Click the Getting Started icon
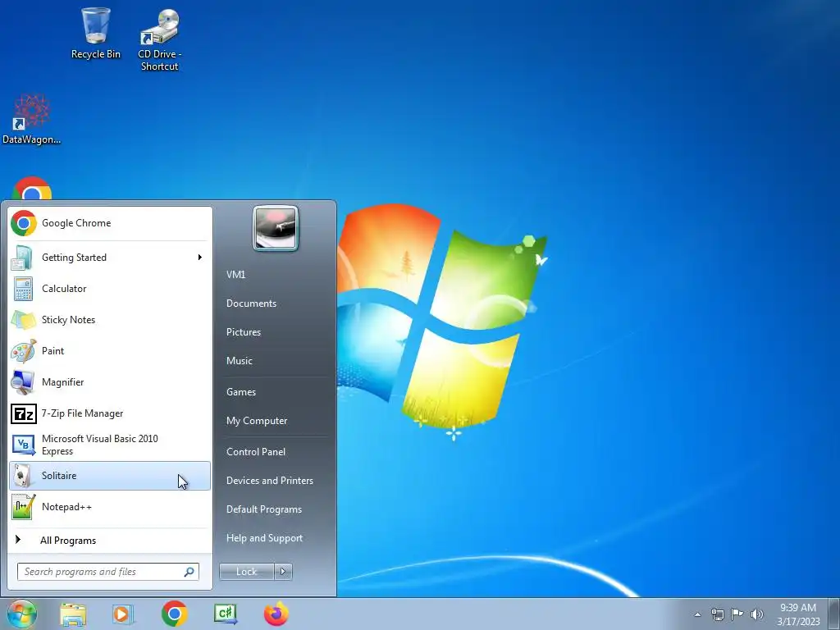Viewport: 840px width, 630px height. (x=23, y=258)
